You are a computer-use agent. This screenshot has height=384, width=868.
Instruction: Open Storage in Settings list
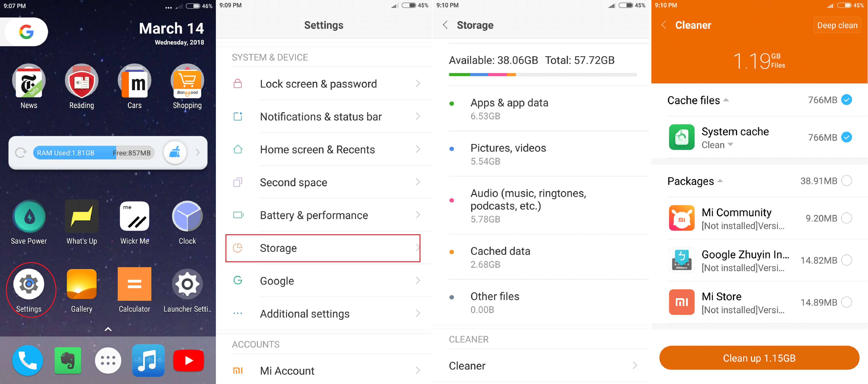pyautogui.click(x=323, y=248)
